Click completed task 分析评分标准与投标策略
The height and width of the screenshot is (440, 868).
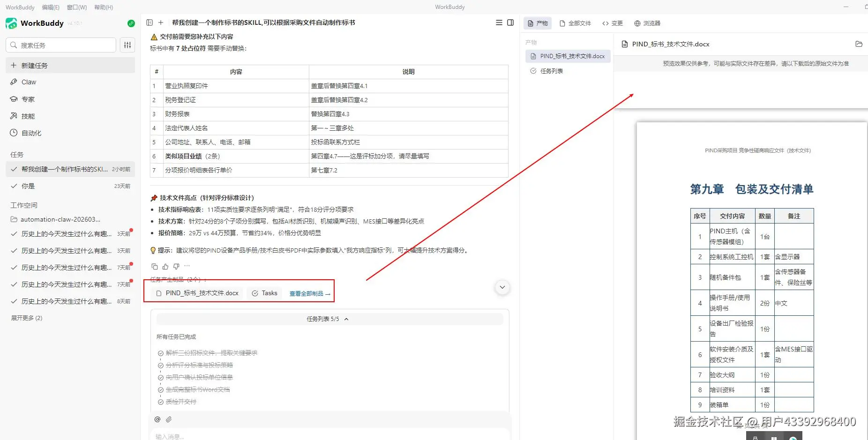click(199, 365)
